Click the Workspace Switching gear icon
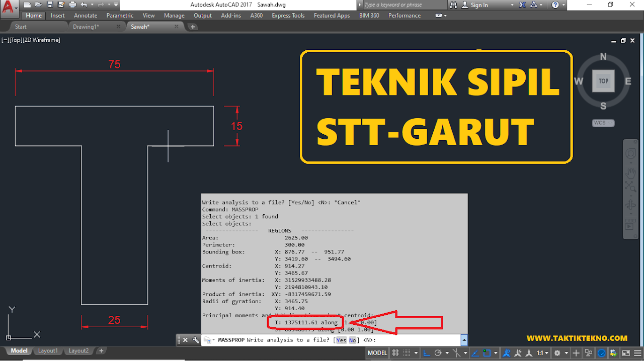 click(x=557, y=353)
